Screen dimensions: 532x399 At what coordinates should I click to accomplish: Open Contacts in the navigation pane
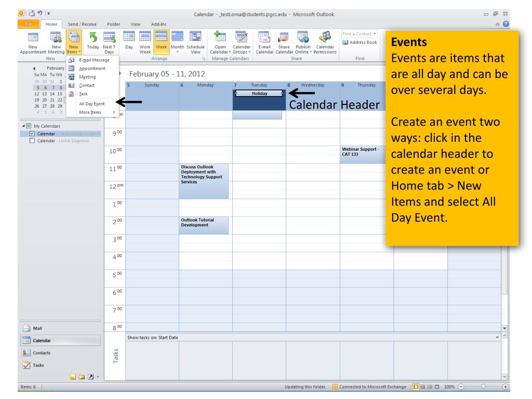click(x=60, y=353)
